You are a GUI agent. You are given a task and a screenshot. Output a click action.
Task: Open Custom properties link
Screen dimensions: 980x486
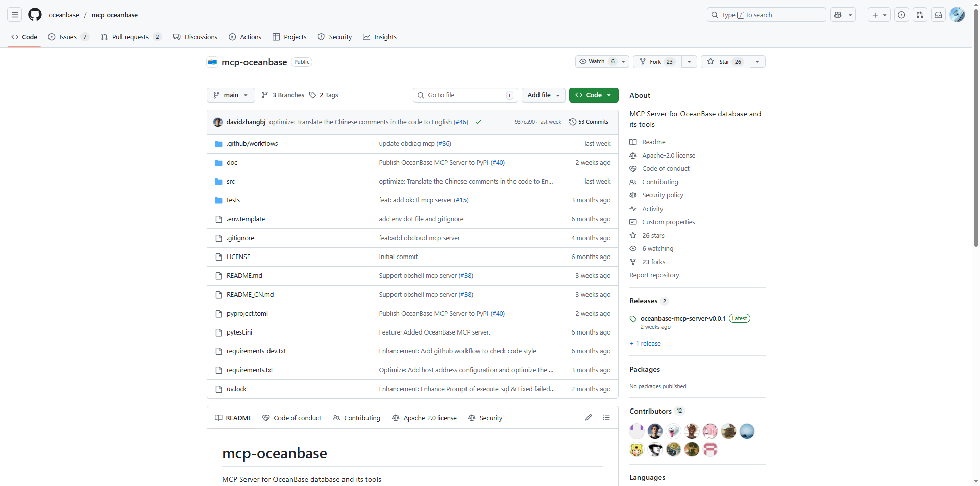pyautogui.click(x=668, y=222)
